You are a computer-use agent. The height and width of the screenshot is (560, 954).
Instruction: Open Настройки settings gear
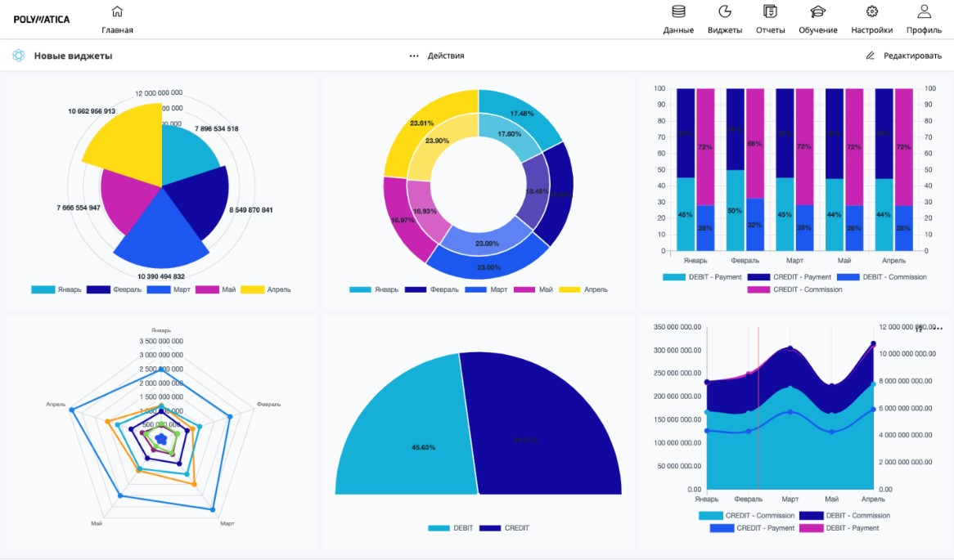coord(872,20)
